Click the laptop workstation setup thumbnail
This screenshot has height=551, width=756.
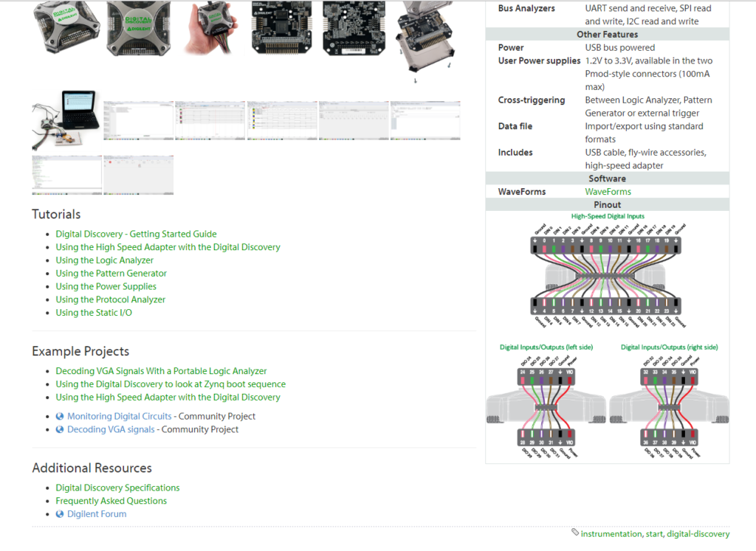pos(66,120)
